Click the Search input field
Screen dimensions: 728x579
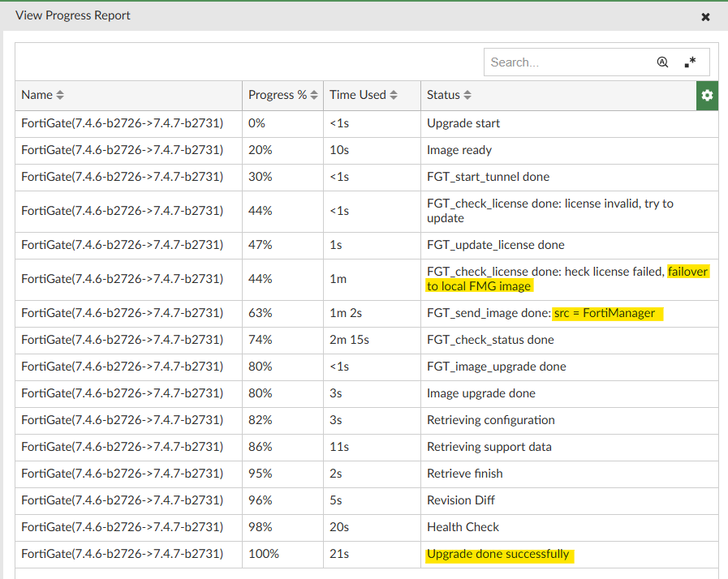[568, 62]
